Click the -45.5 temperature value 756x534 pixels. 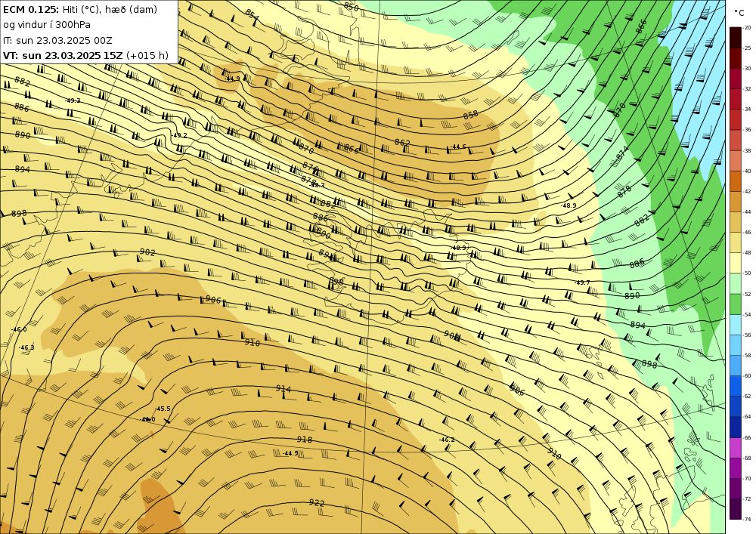click(163, 409)
